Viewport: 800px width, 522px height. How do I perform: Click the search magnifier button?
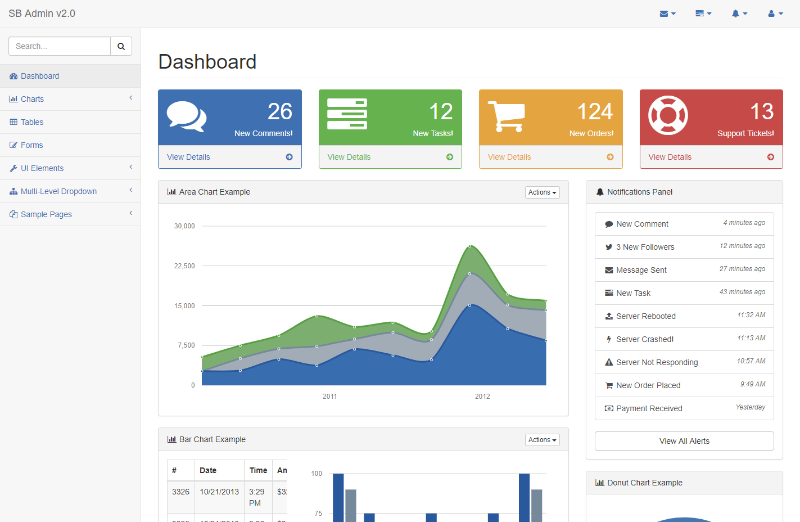pos(121,46)
